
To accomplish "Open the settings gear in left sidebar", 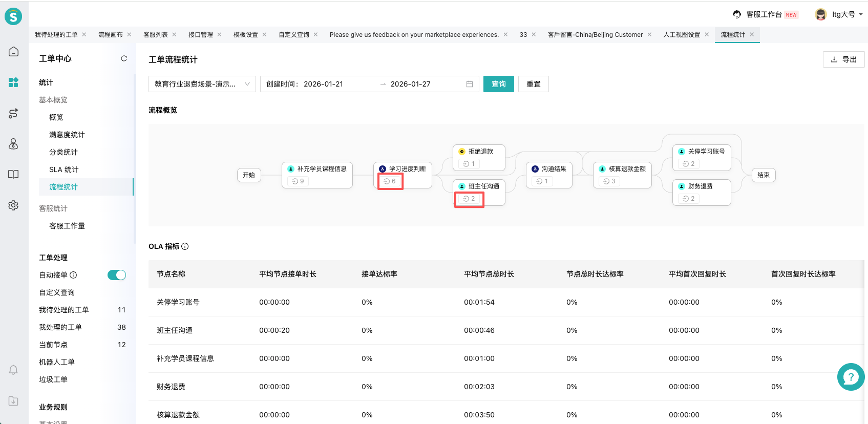I will tap(14, 205).
